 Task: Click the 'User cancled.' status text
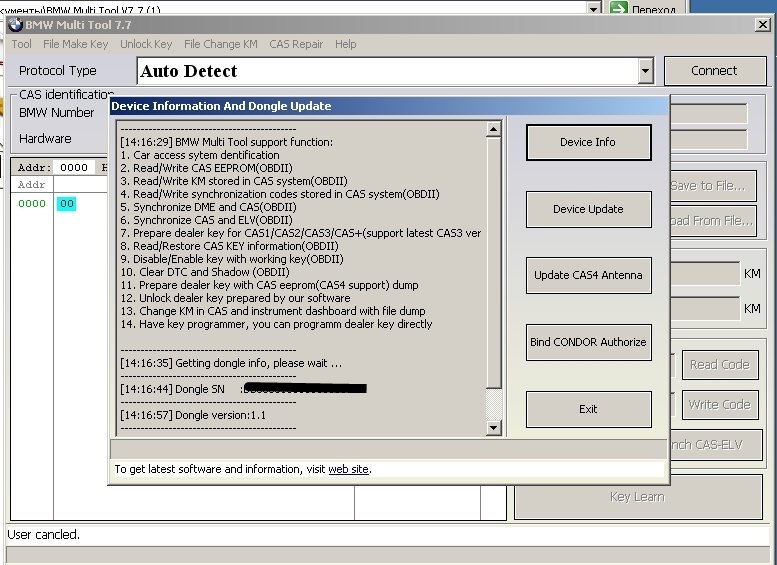pos(43,534)
